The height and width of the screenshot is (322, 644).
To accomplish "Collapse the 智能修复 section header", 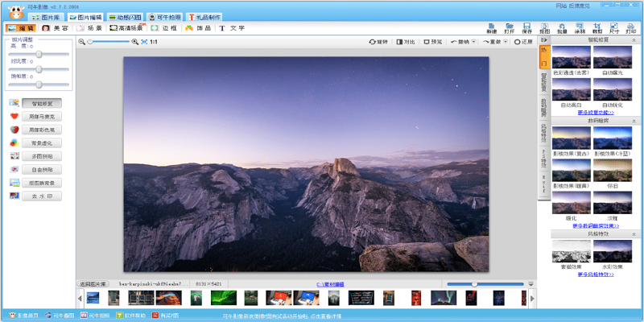I will 635,39.
